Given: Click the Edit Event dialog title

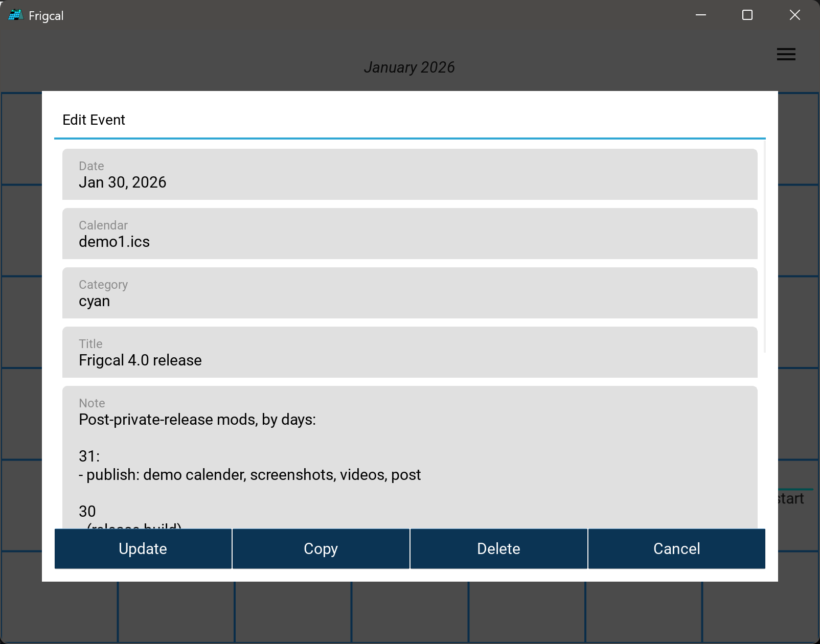Looking at the screenshot, I should pos(94,120).
